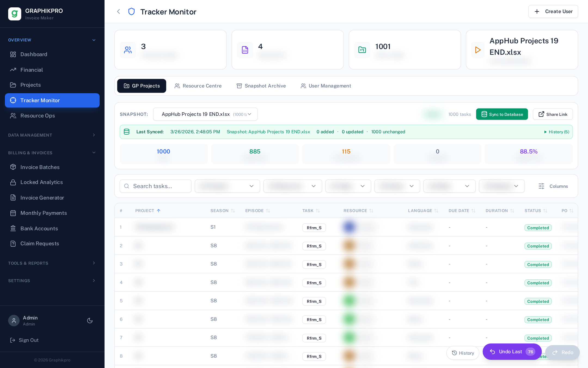588x368 pixels.
Task: Open Invoice Generator
Action: coord(52,198)
